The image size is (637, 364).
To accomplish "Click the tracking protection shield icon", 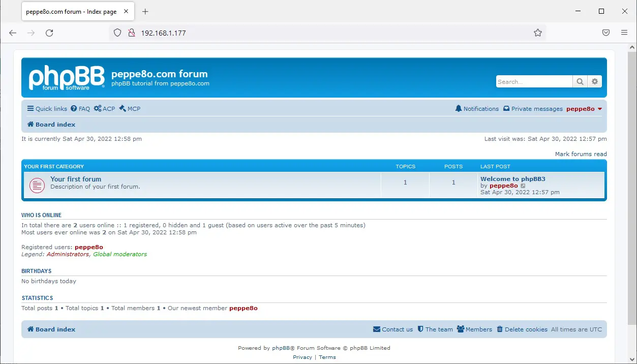I will (117, 33).
